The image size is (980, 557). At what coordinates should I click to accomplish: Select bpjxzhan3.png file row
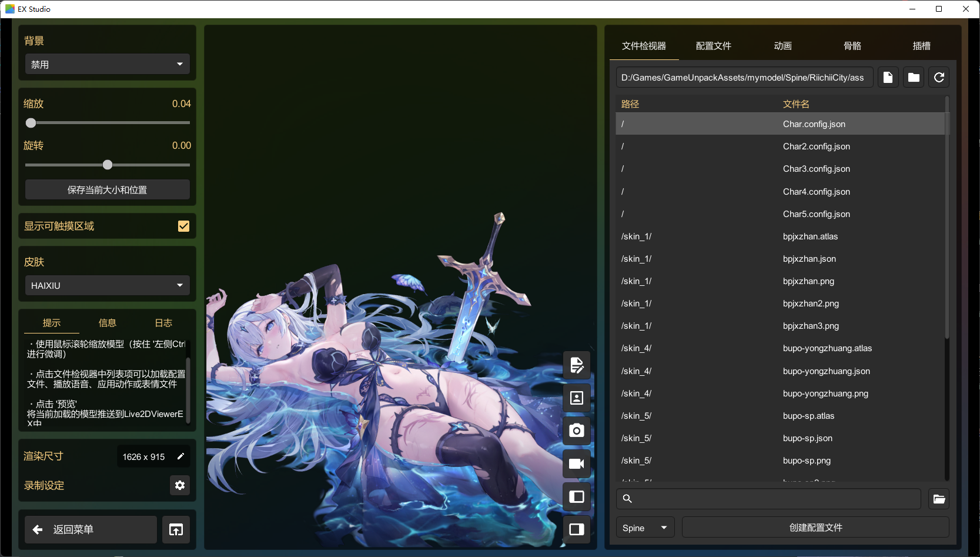[x=780, y=326]
